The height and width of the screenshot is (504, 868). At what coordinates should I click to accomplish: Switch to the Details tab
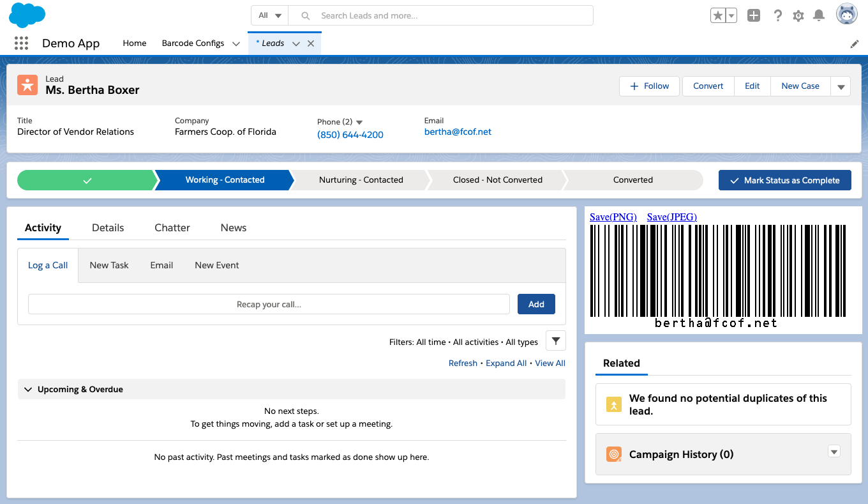tap(108, 227)
